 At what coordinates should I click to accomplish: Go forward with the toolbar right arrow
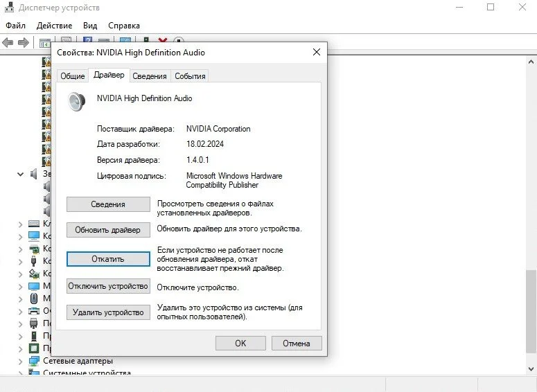(x=24, y=43)
